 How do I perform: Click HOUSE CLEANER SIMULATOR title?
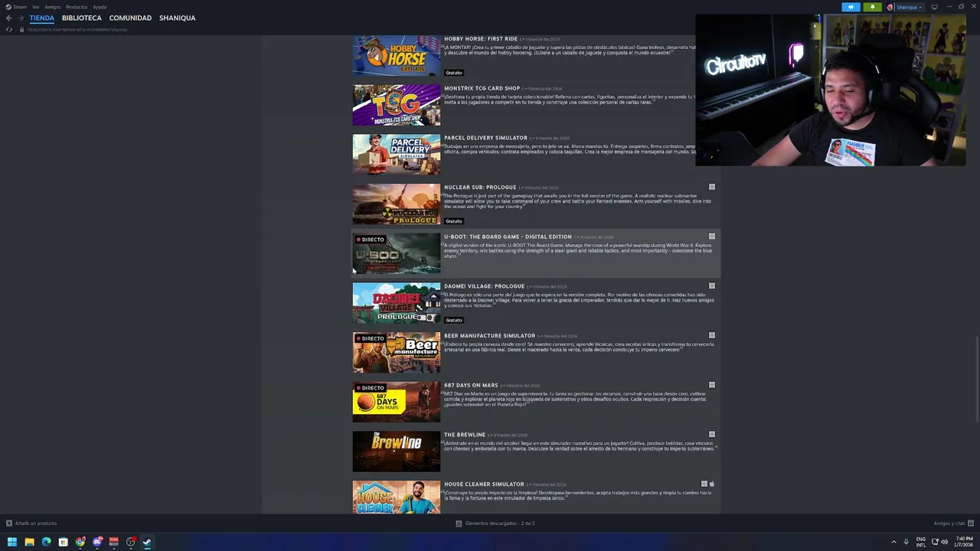pos(484,484)
